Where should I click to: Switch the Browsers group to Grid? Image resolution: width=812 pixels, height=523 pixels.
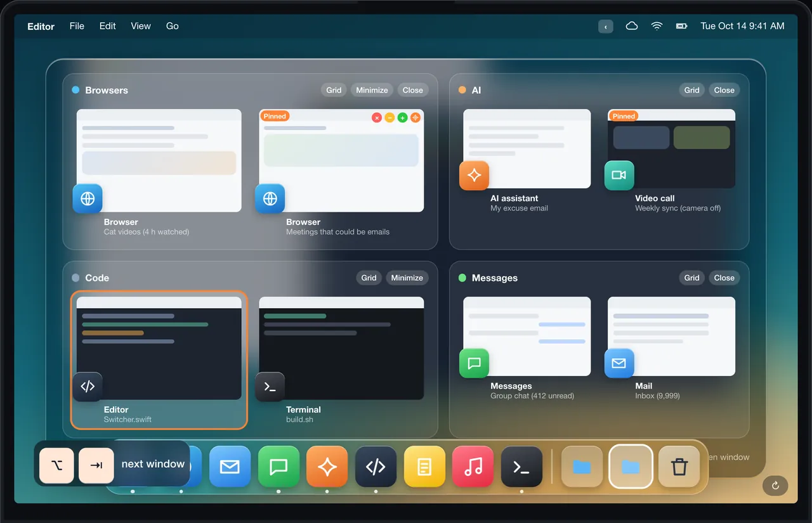click(x=334, y=90)
